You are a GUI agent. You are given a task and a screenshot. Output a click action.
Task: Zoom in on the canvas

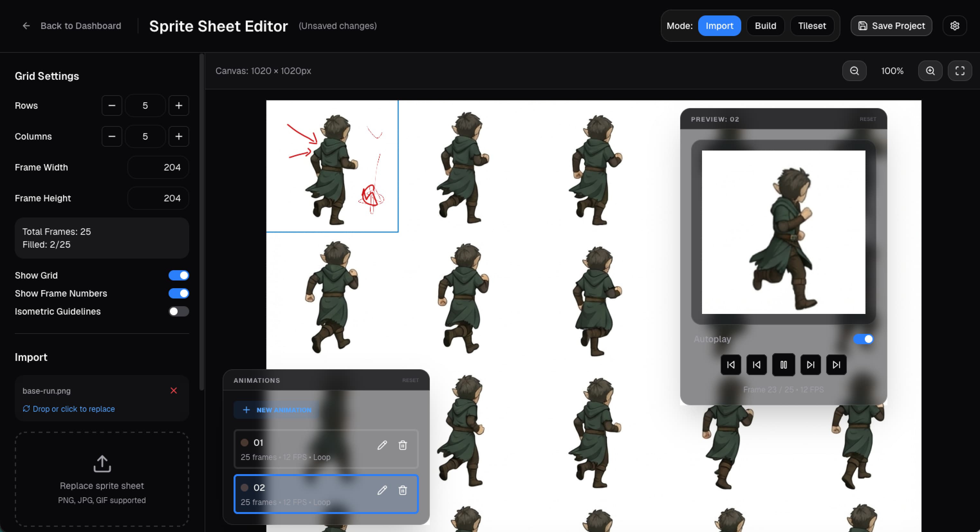[x=930, y=71]
